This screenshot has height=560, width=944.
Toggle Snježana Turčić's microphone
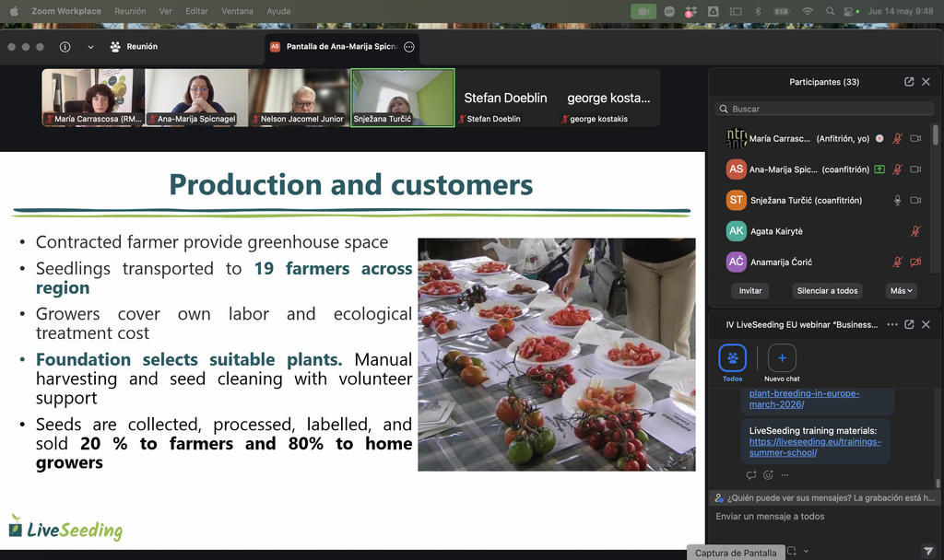click(x=897, y=200)
